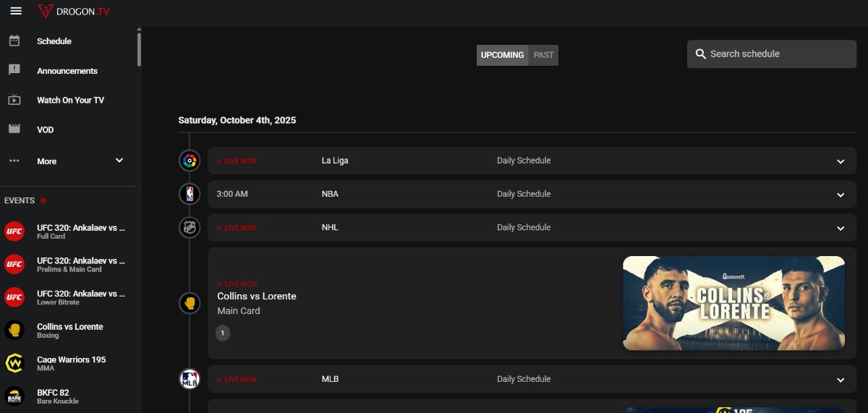Open the VOD section
The width and height of the screenshot is (868, 413).
pos(46,129)
